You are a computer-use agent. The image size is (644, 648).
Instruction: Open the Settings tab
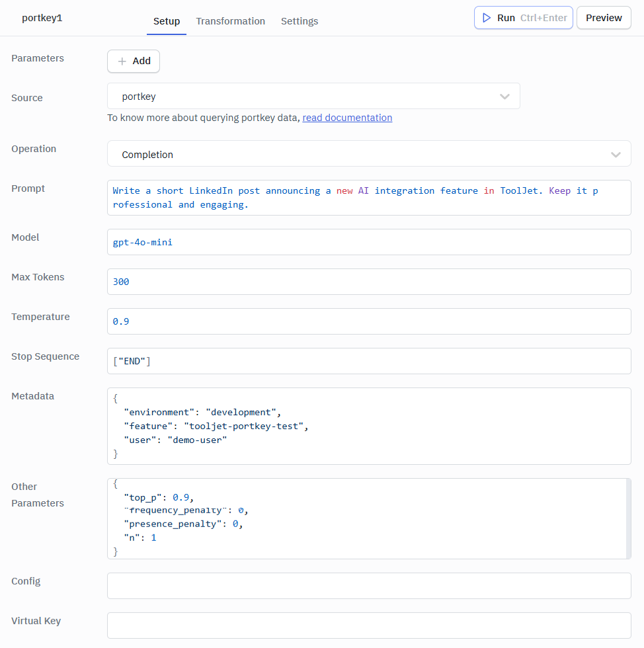[x=300, y=21]
